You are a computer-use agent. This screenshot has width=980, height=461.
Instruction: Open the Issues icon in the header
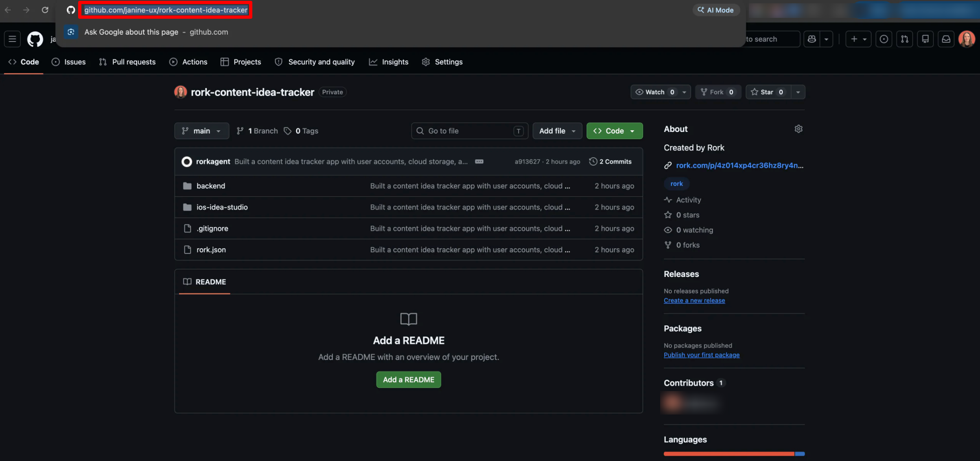point(884,39)
